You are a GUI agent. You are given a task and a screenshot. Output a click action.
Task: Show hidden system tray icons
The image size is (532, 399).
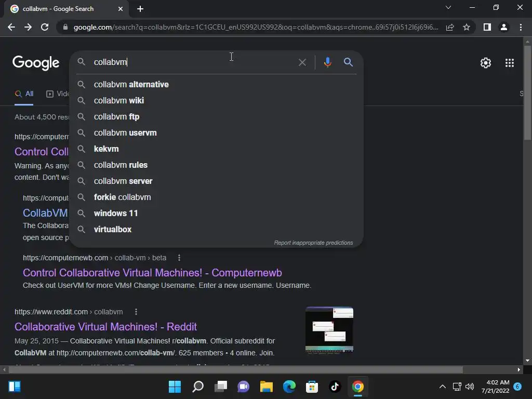443,387
